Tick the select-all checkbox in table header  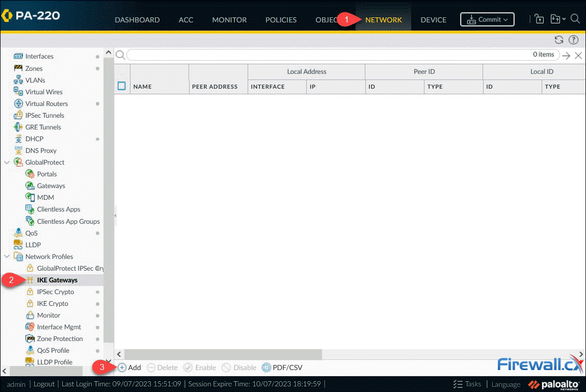(x=121, y=86)
